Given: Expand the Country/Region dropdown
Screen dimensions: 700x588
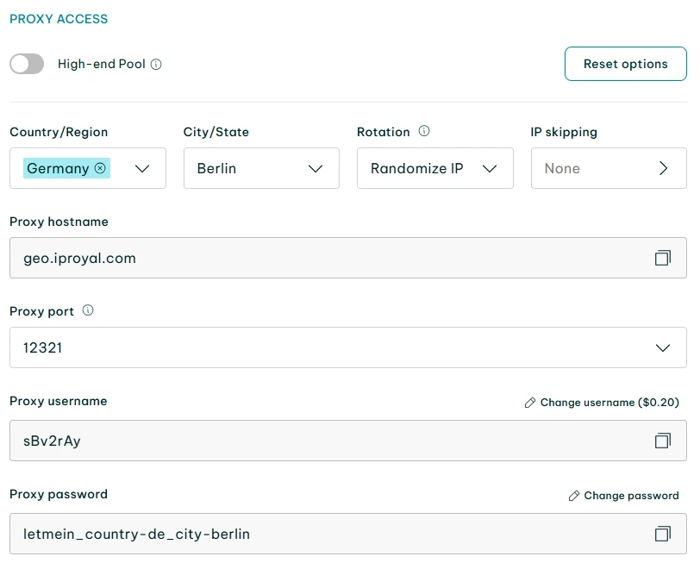Looking at the screenshot, I should pyautogui.click(x=143, y=168).
